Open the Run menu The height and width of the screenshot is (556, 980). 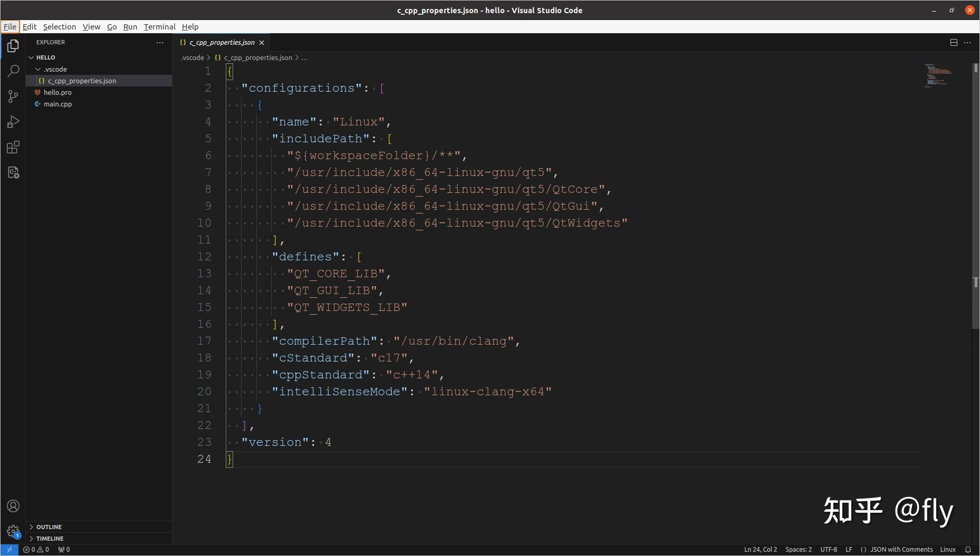click(130, 27)
